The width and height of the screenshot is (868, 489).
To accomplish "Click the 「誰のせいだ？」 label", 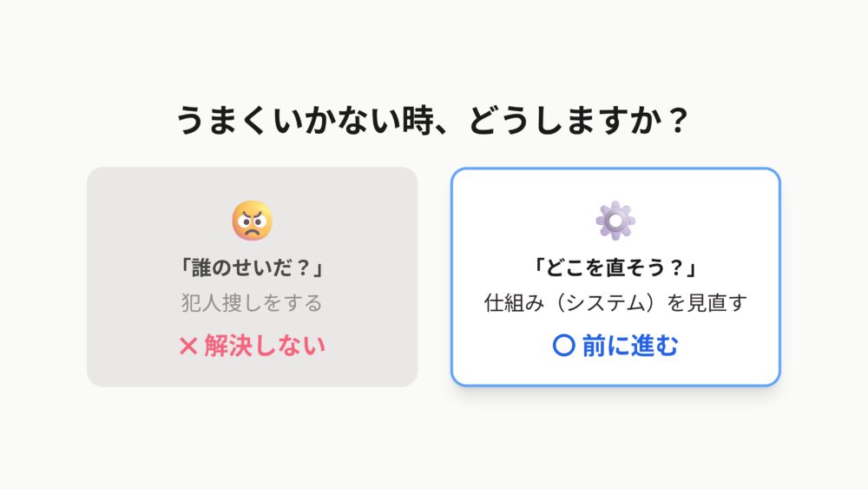I will [252, 268].
